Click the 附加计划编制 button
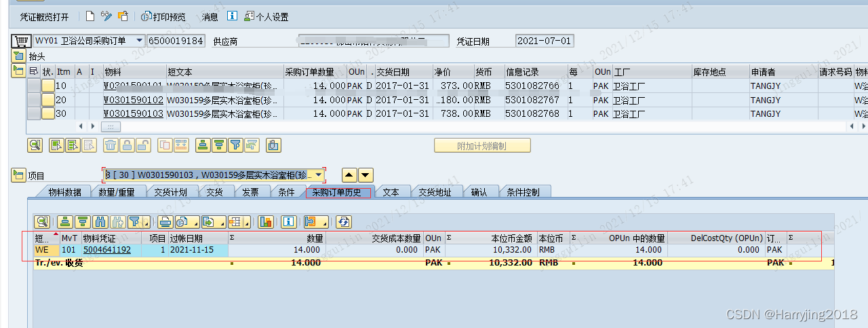868x328 pixels. [482, 145]
